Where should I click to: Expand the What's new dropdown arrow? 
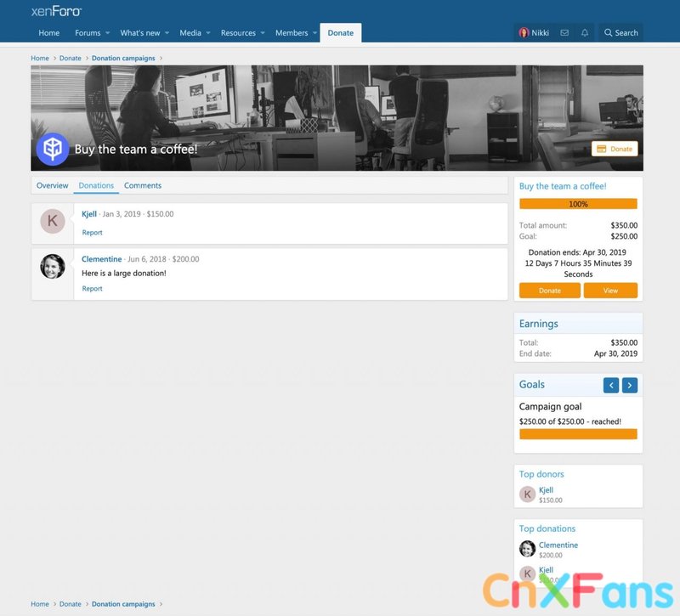tap(167, 33)
